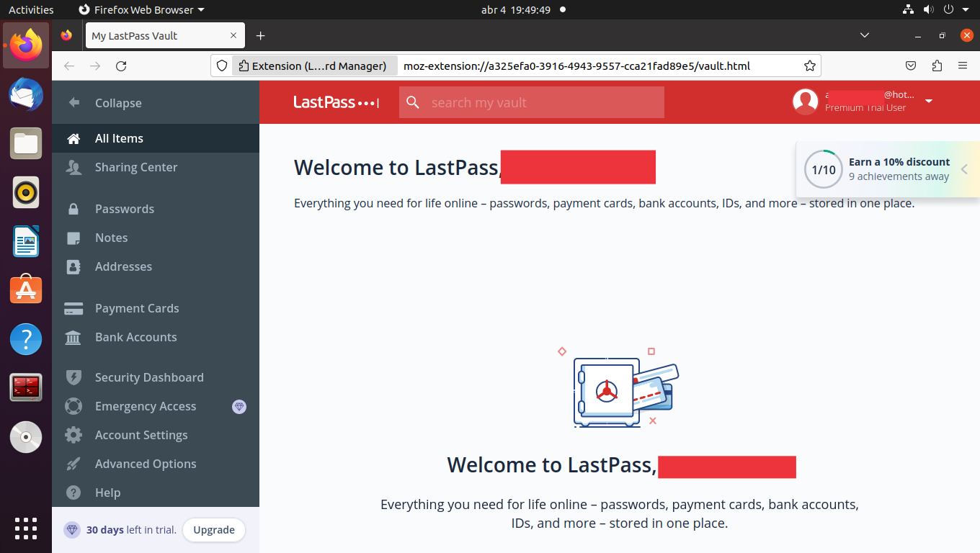
Task: Click the Passwords padlock icon
Action: click(73, 209)
